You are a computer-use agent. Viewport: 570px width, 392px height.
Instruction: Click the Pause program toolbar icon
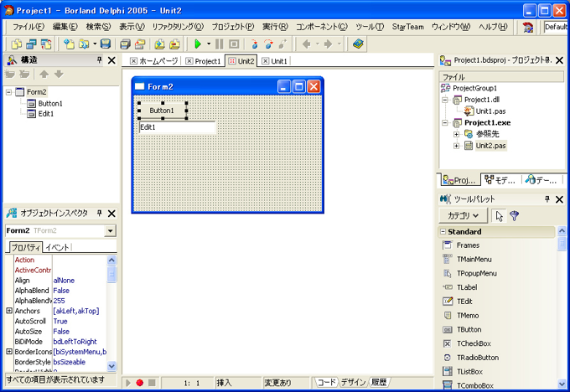tap(220, 44)
